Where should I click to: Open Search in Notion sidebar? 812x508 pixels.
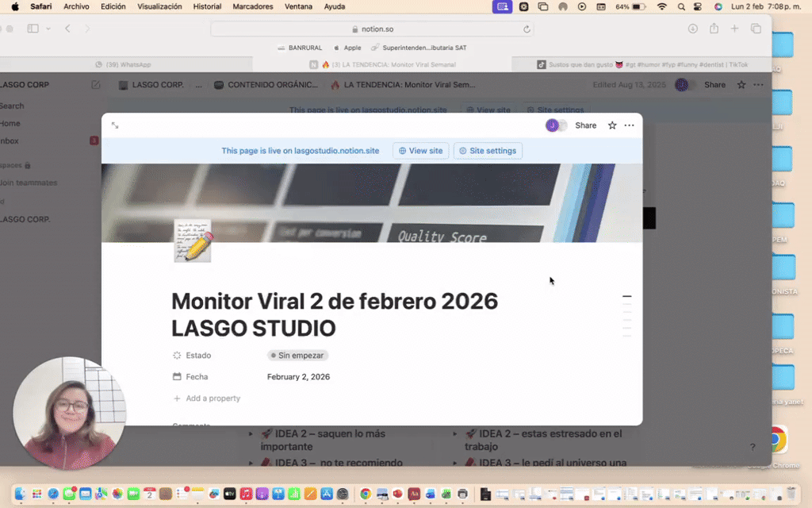tap(13, 106)
